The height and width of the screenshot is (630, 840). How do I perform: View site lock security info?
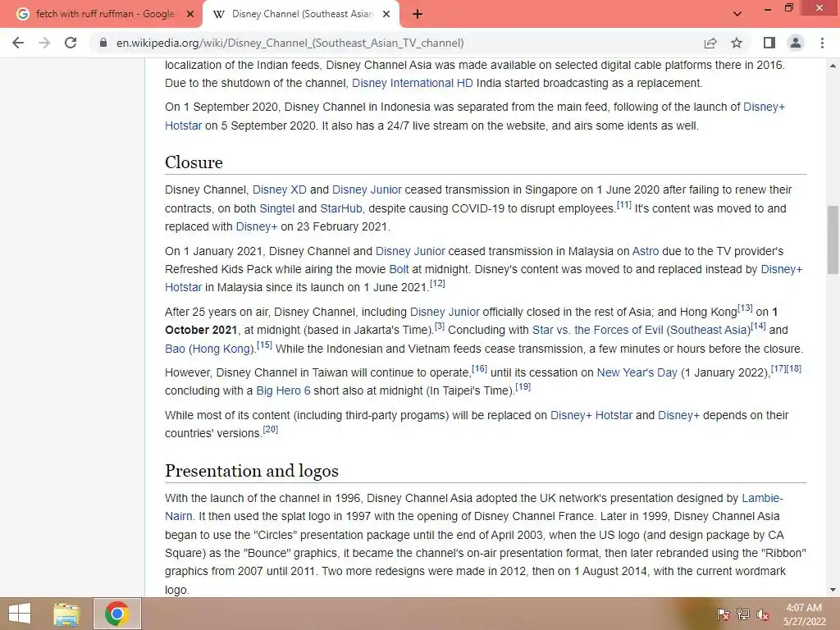point(103,43)
